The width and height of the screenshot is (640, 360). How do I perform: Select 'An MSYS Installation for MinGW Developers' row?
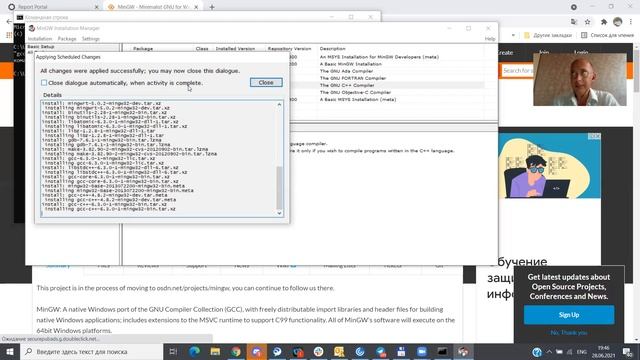click(x=379, y=57)
